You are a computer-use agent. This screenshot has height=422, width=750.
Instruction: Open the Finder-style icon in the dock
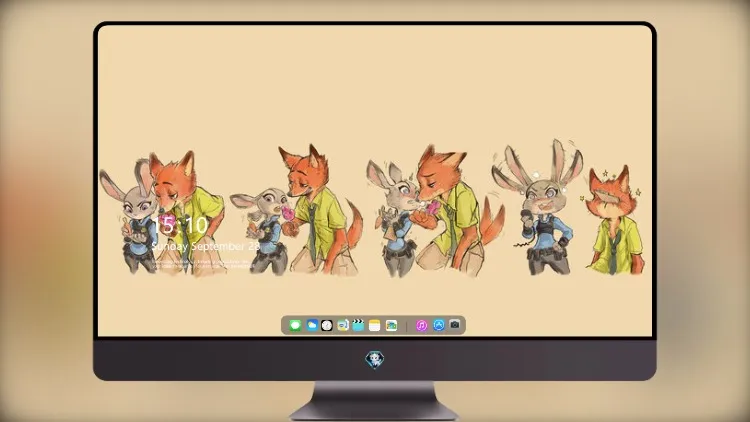click(343, 325)
